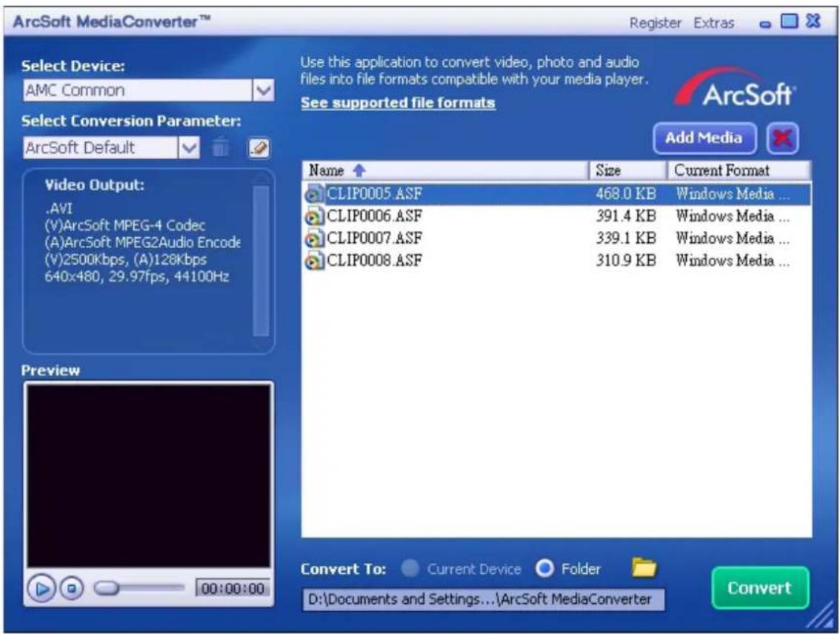Screen dimensions: 840x634
Task: Open the Extras menu item
Action: tap(713, 23)
